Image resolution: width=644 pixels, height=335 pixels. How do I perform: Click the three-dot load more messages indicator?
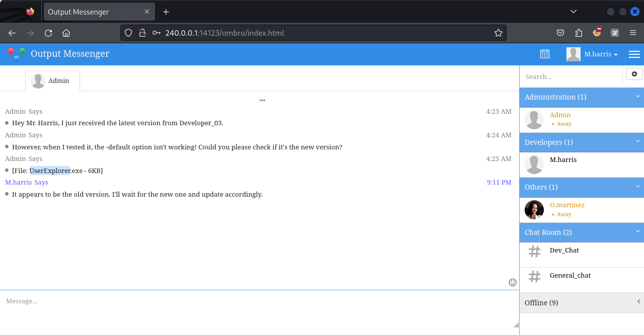click(x=262, y=101)
